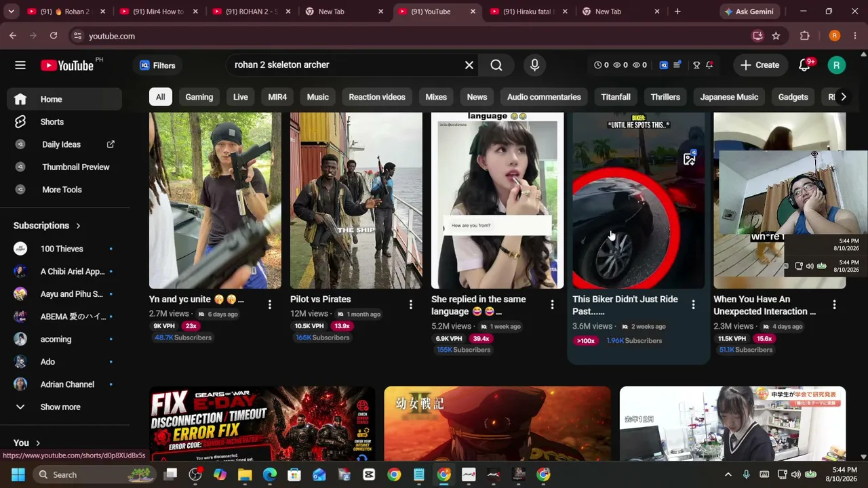Open options for This Biker short
The width and height of the screenshot is (868, 488).
693,305
